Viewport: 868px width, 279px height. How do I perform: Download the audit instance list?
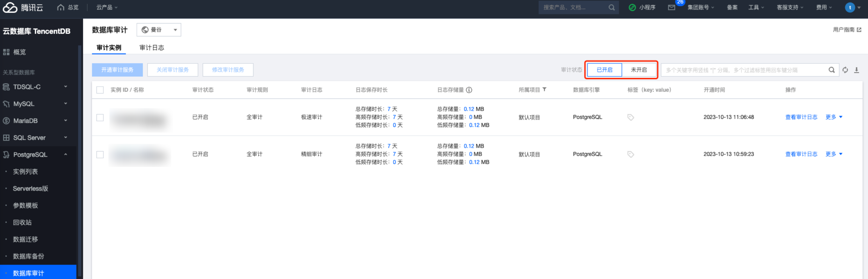point(856,70)
